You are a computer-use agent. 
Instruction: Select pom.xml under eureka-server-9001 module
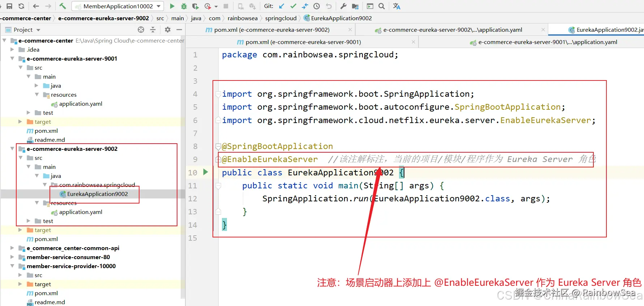click(x=42, y=131)
